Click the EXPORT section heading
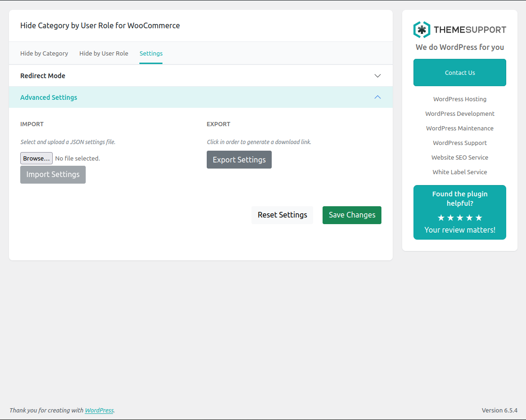This screenshot has width=526, height=420. [x=218, y=124]
